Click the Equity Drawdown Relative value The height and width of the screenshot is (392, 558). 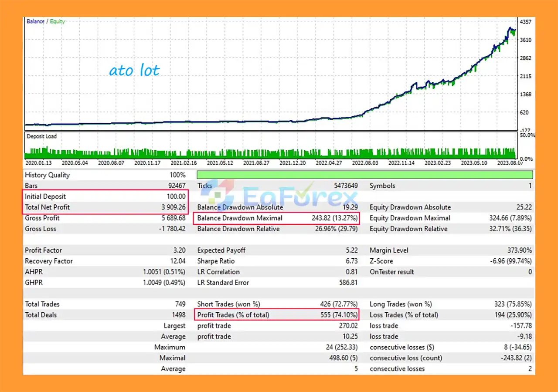(x=508, y=229)
